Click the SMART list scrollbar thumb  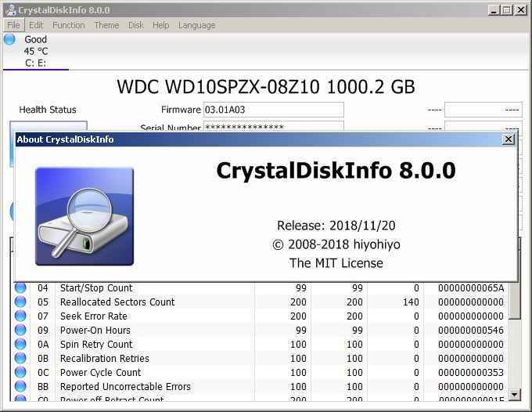[515, 301]
